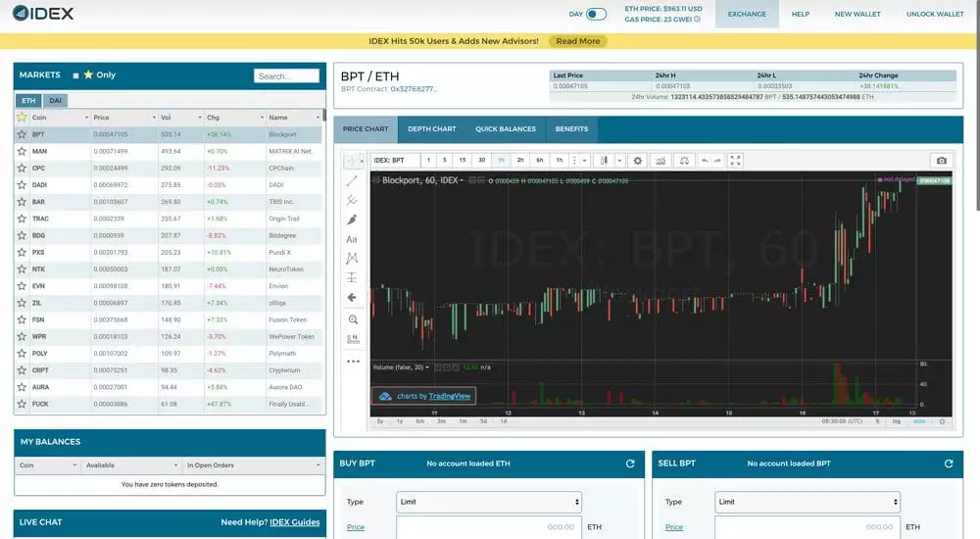Select the text annotation tool
980x539 pixels.
(x=352, y=239)
